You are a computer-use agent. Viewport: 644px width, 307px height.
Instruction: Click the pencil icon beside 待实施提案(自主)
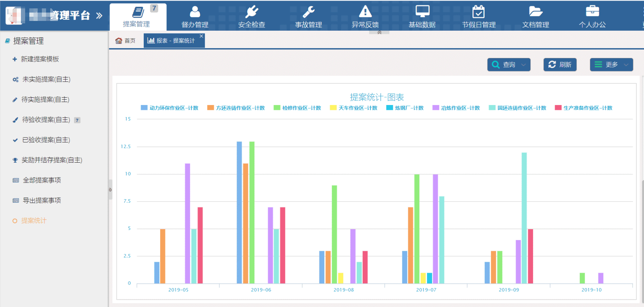[15, 100]
